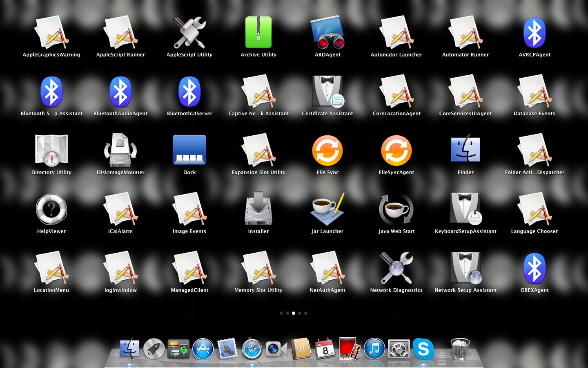The width and height of the screenshot is (588, 368).
Task: Open the File Sync app
Action: click(327, 150)
